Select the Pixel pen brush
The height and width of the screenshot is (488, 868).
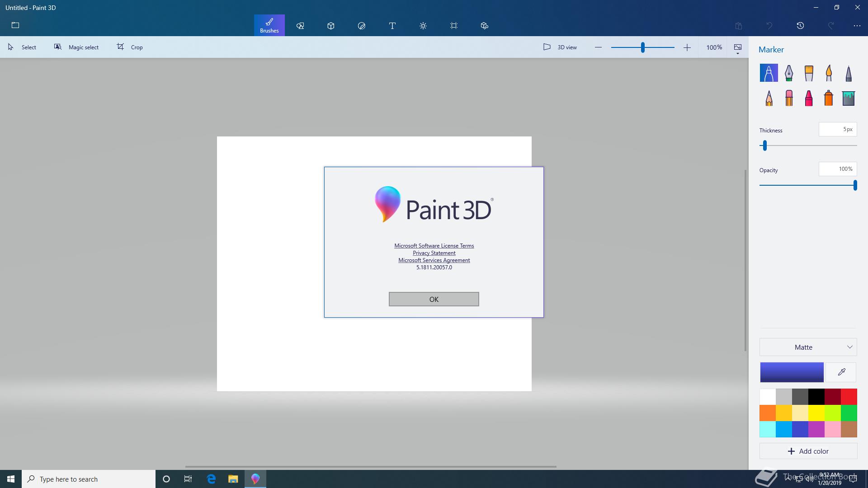tap(849, 73)
